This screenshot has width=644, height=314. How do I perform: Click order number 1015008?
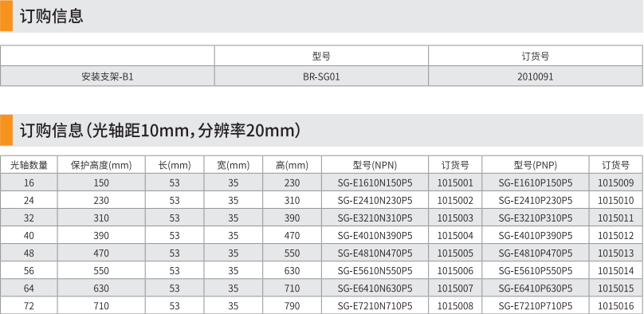[x=455, y=306]
